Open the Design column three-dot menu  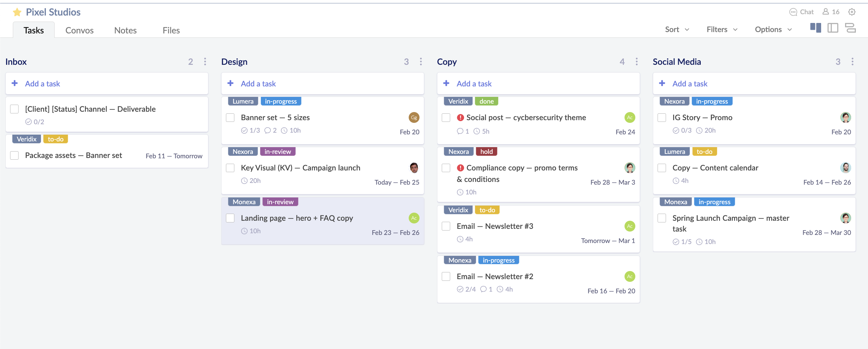pyautogui.click(x=421, y=62)
